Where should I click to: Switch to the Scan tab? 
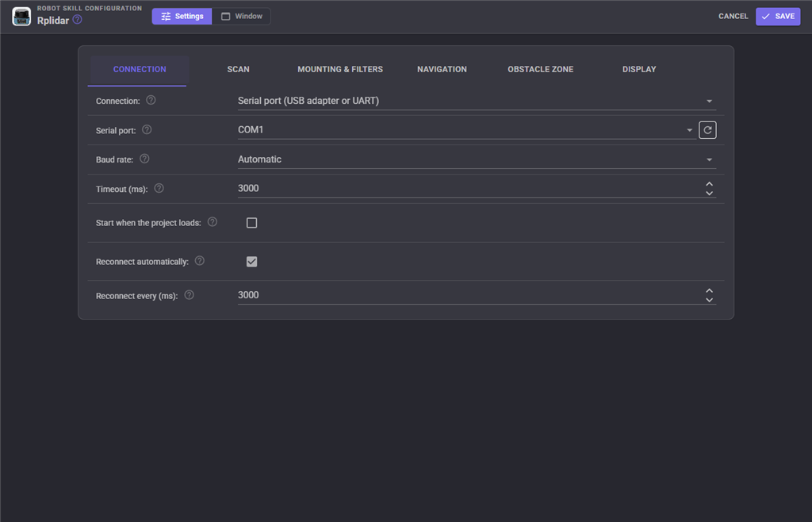[238, 69]
